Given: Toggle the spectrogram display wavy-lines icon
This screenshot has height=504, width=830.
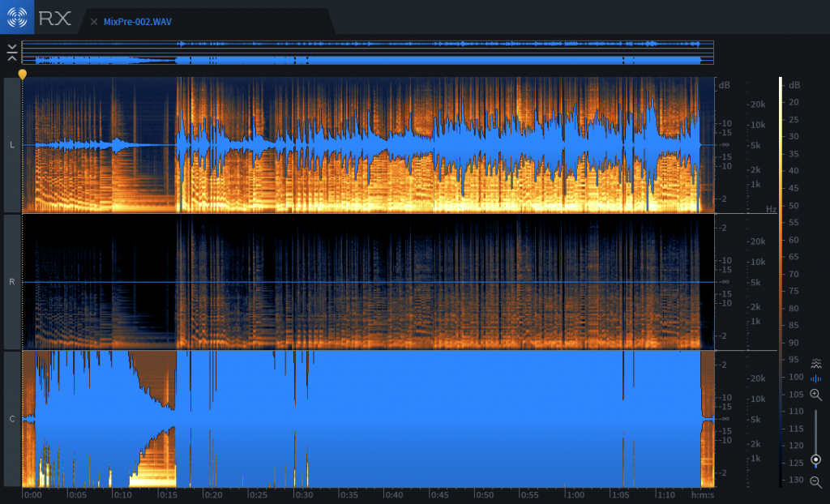Looking at the screenshot, I should pyautogui.click(x=815, y=363).
